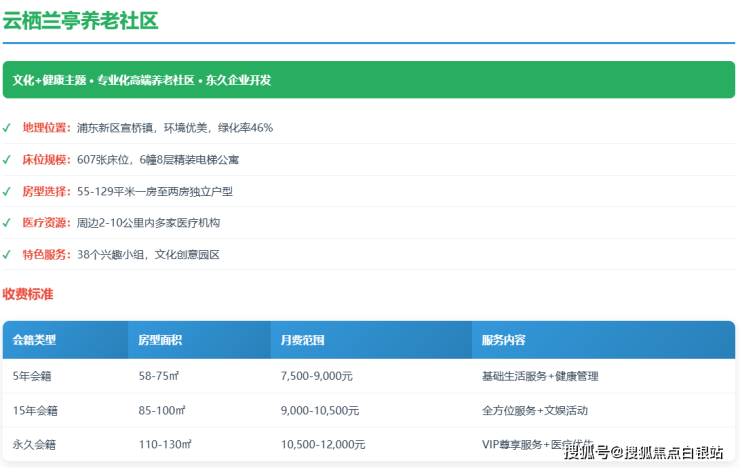Select the 永久会籍 table row
Screen dimensions: 740x468
368,444
